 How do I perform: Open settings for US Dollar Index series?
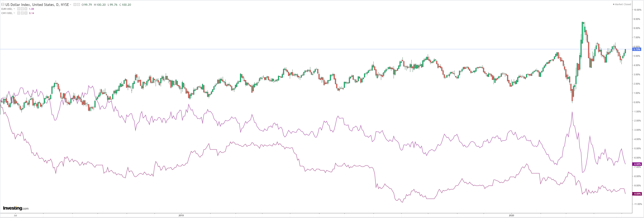point(78,4)
